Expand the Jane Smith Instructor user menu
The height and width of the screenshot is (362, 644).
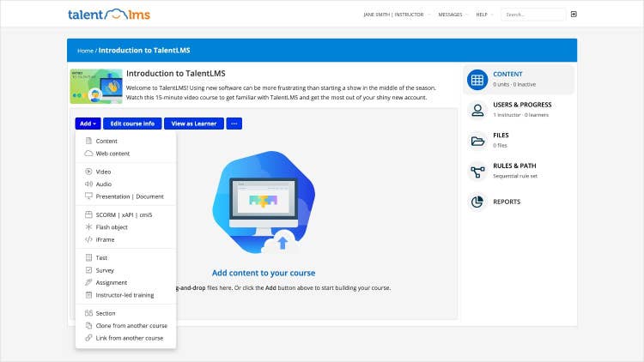(397, 15)
